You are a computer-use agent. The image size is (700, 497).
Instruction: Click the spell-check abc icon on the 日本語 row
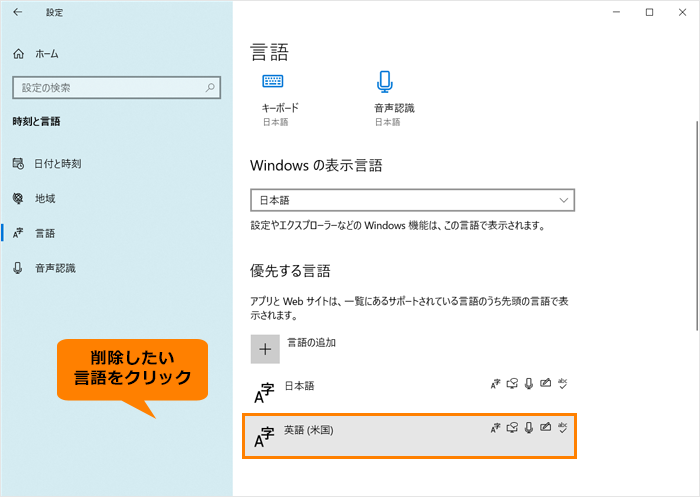(562, 384)
